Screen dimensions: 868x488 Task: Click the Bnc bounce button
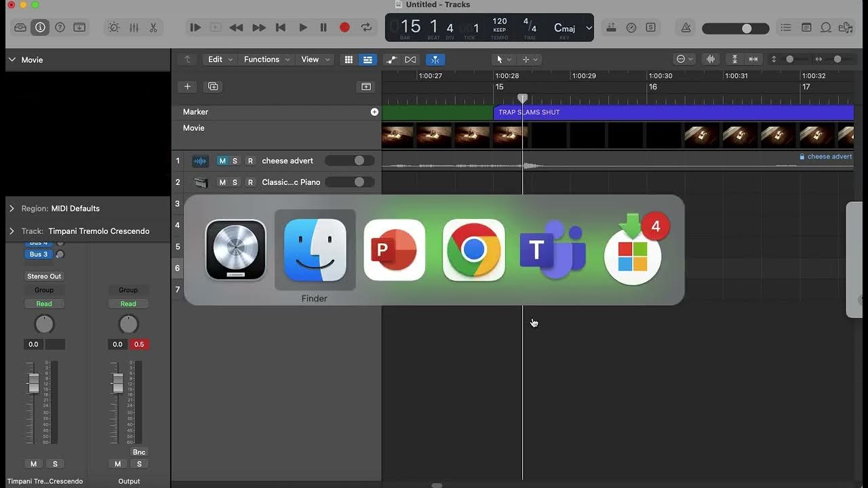pyautogui.click(x=139, y=452)
